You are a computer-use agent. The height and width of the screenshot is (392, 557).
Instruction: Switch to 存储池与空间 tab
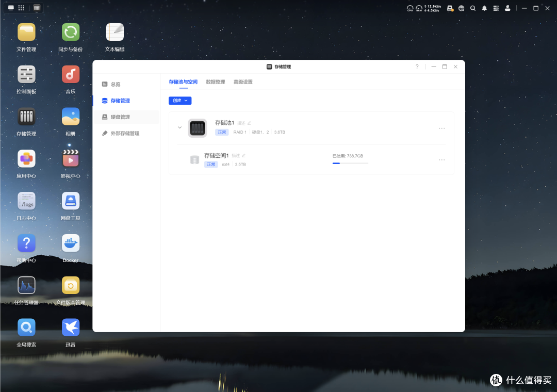[183, 82]
